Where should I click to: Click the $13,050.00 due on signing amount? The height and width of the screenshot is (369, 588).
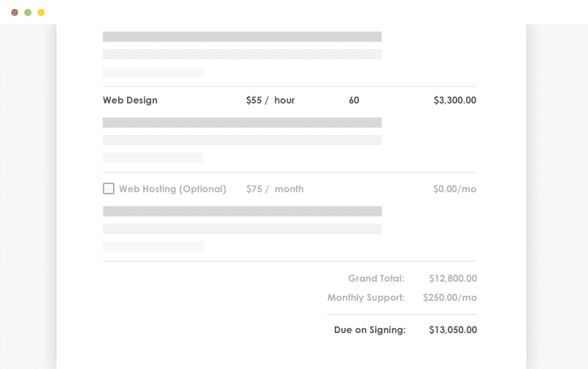453,329
